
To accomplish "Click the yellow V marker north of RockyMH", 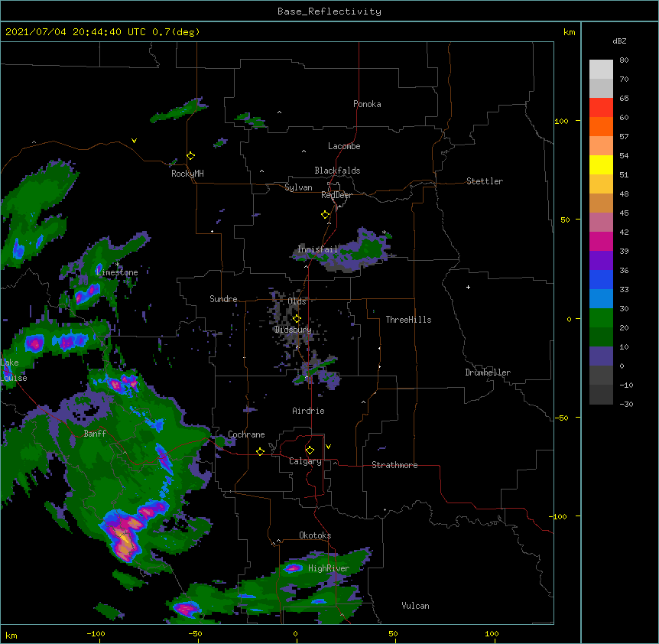I will coord(134,141).
